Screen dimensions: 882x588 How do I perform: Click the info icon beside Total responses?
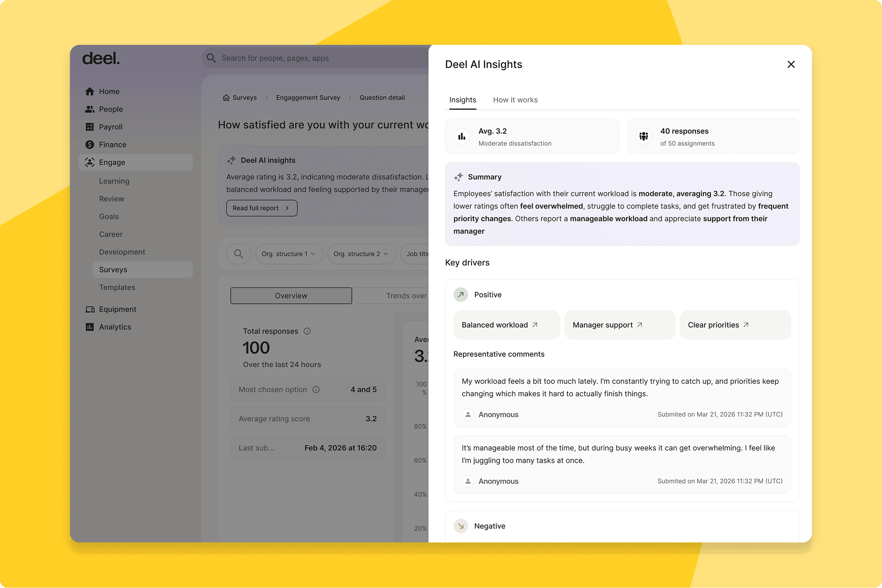point(307,331)
